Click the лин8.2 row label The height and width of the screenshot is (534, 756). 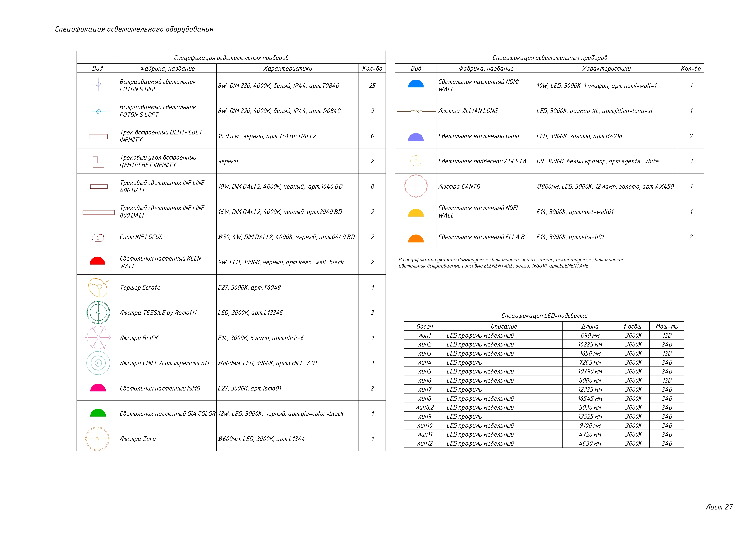pos(424,408)
